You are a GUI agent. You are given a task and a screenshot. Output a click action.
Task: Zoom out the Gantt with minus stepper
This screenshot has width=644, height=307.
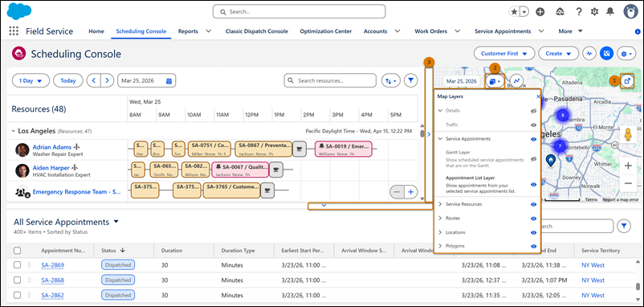(x=396, y=191)
